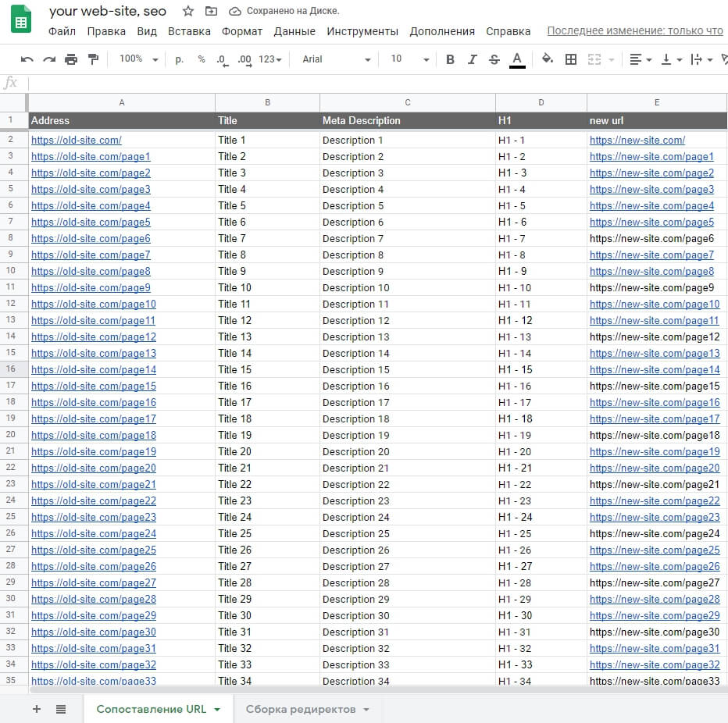Open 'Сборка редиректов' tab dropdown arrow
The image size is (728, 723).
pyautogui.click(x=366, y=710)
